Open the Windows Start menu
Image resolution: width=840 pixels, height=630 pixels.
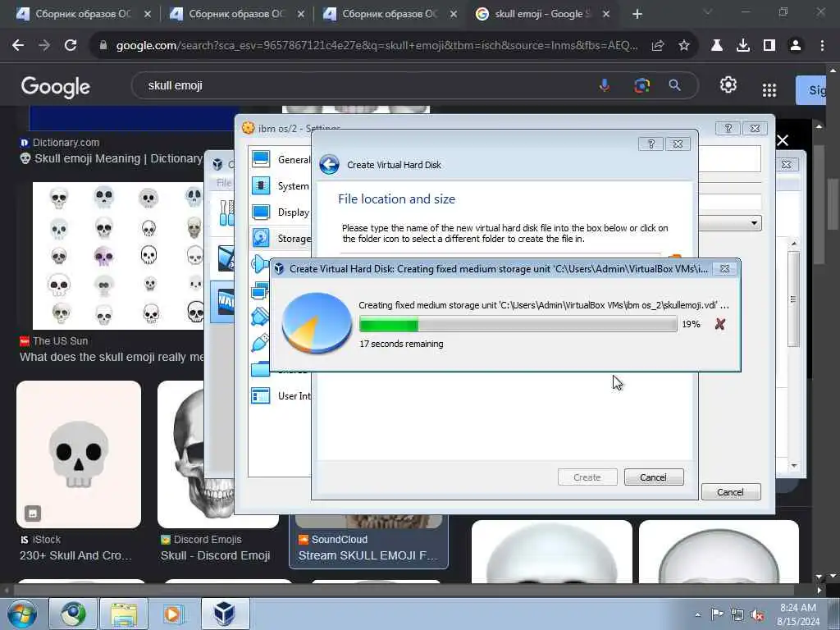coord(22,614)
